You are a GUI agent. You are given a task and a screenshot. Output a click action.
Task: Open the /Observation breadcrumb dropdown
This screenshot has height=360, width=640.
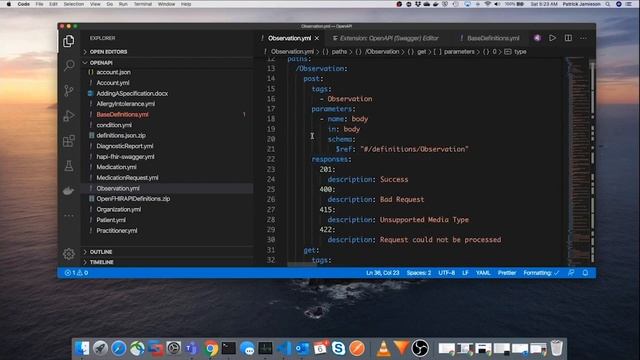[382, 52]
